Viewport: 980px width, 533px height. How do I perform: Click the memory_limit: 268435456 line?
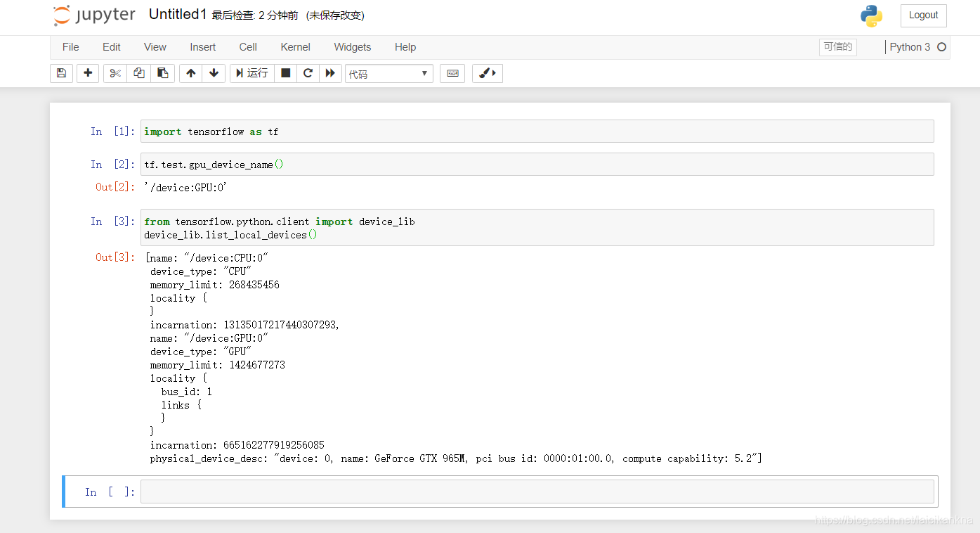[x=215, y=285]
